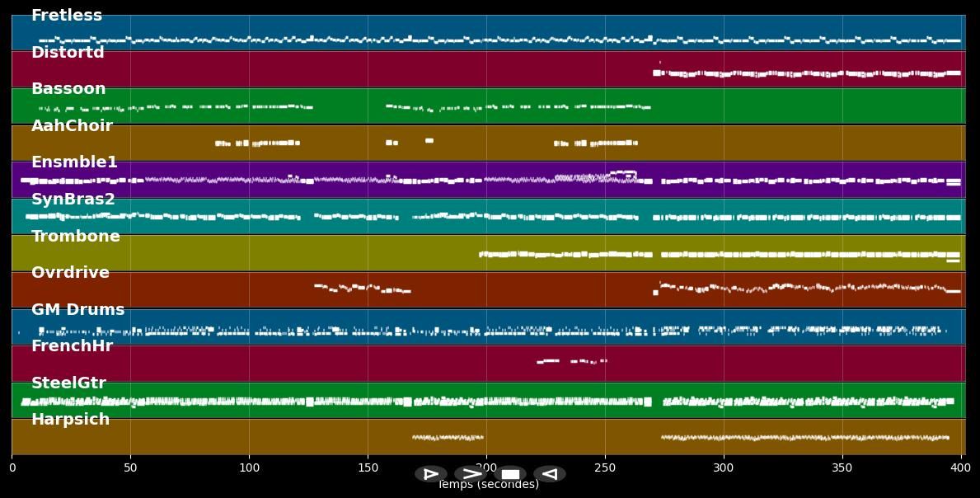Viewport: 980px width, 498px height.
Task: Select the SynBras2 track label
Action: point(73,200)
